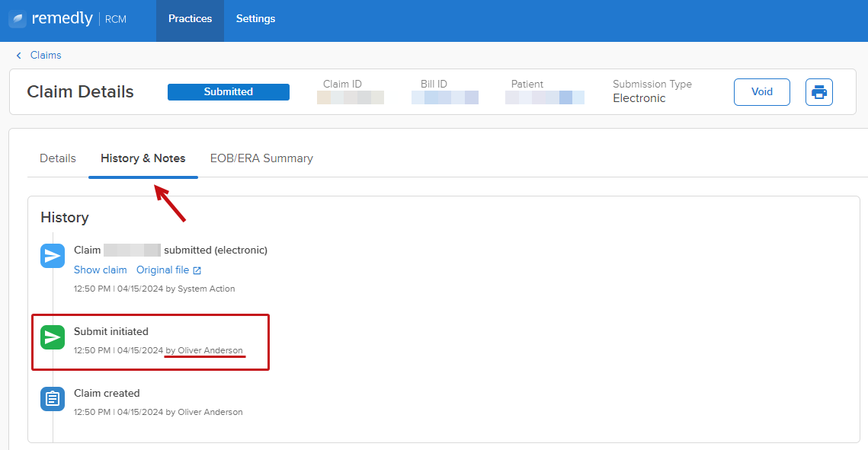Click the green Submit initiated icon

pos(53,337)
